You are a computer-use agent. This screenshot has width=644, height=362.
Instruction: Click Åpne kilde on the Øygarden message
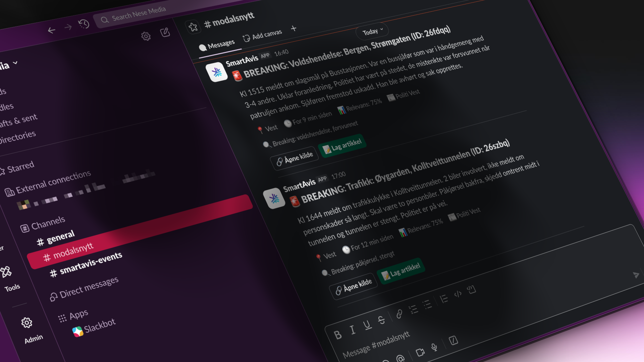(x=353, y=286)
